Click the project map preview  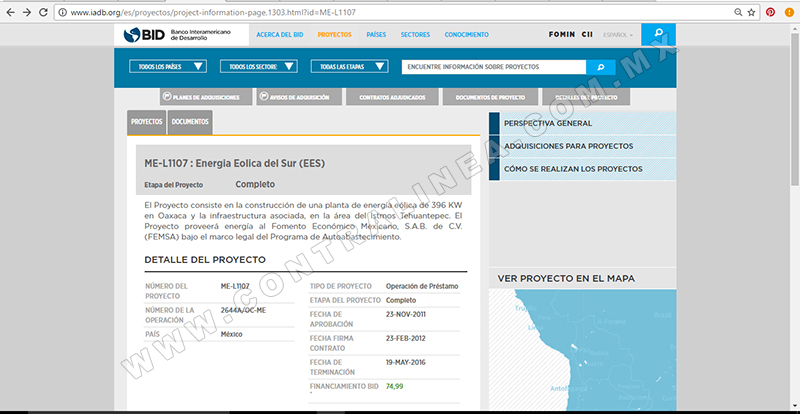(583, 349)
